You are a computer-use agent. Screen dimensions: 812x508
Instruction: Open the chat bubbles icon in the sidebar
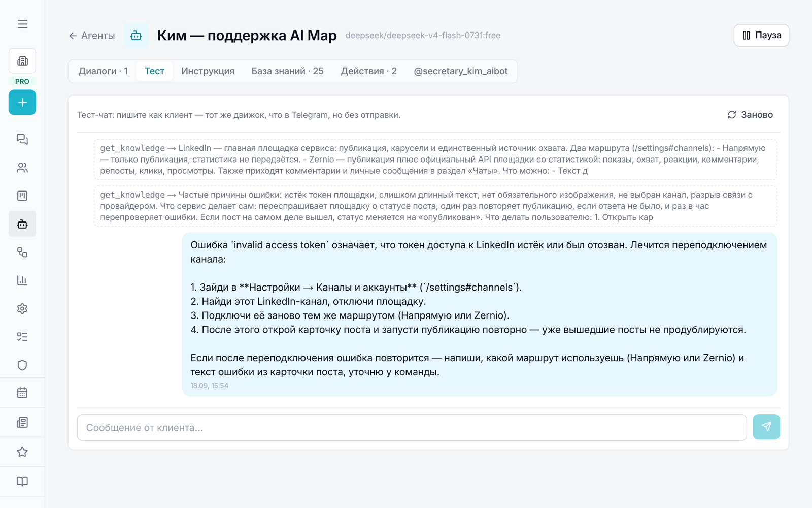point(22,139)
